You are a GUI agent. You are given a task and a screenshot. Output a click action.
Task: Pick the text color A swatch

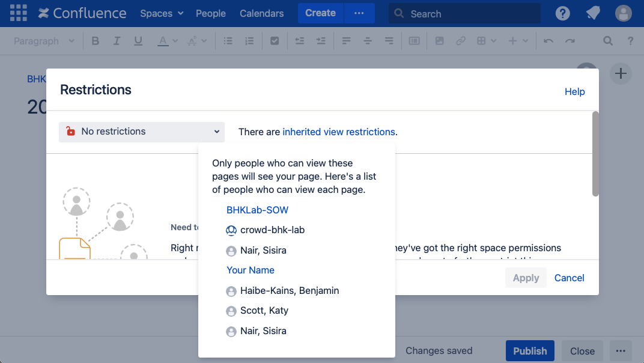coord(163,41)
